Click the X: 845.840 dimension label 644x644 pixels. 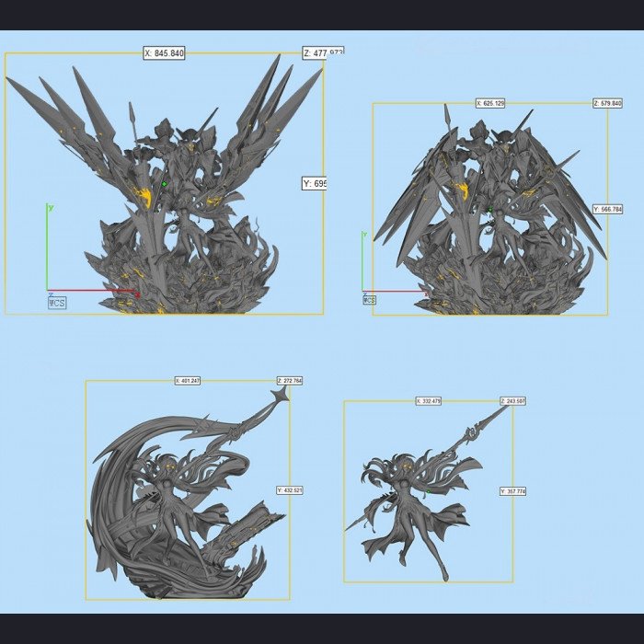click(165, 53)
